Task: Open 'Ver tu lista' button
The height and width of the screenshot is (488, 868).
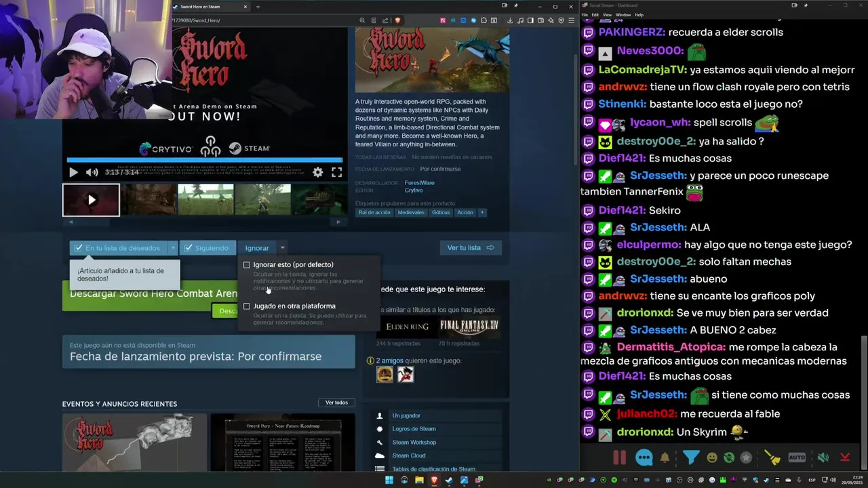Action: click(x=471, y=248)
